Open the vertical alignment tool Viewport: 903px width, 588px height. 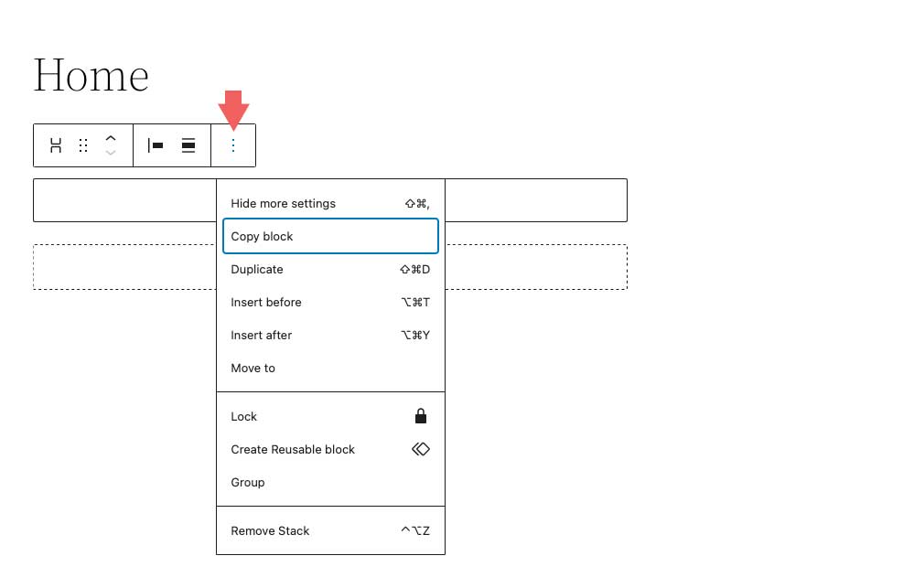click(x=188, y=144)
